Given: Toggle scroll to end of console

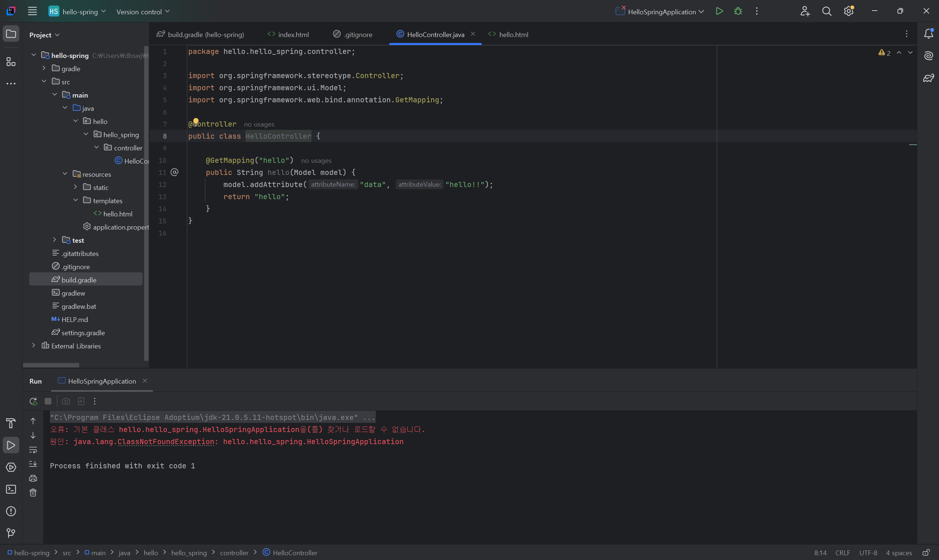Looking at the screenshot, I should tap(33, 464).
